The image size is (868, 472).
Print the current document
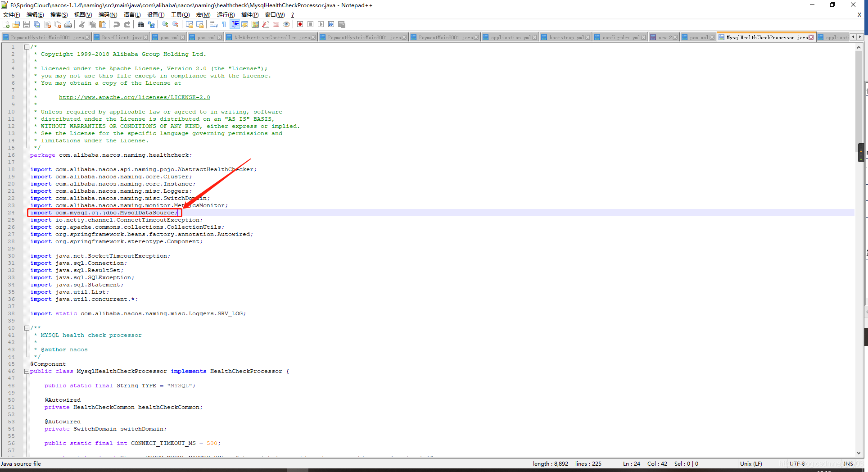[x=68, y=24]
